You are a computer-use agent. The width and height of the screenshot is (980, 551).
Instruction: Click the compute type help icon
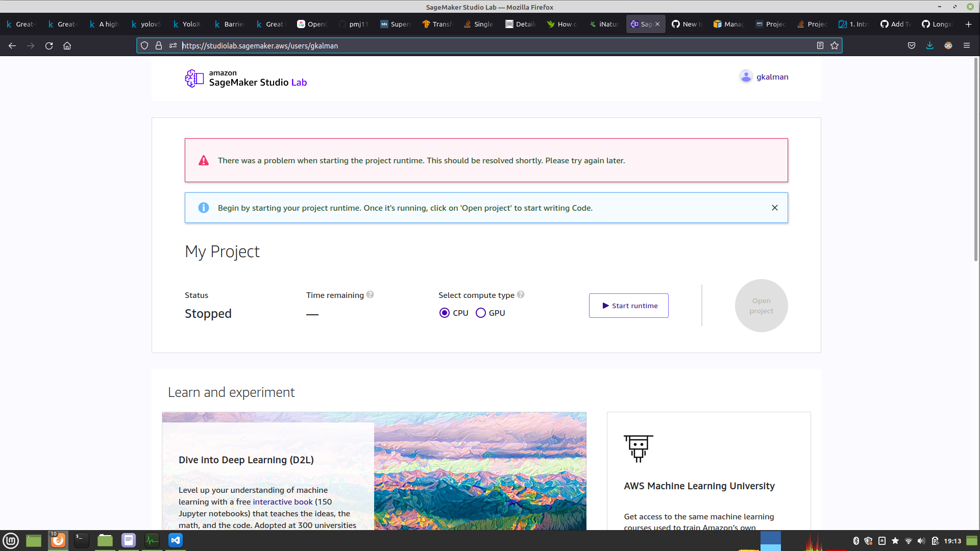[521, 294]
